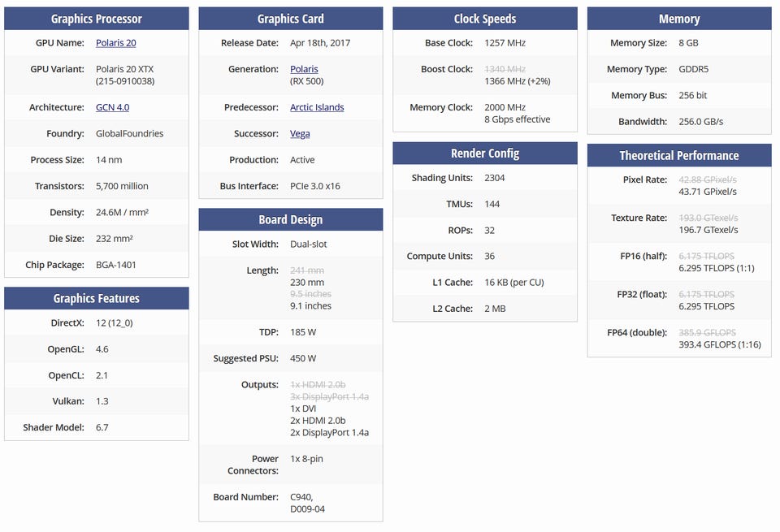Click the 'GDDR5' memory type value
Viewport: 780px width, 532px height.
coord(693,69)
